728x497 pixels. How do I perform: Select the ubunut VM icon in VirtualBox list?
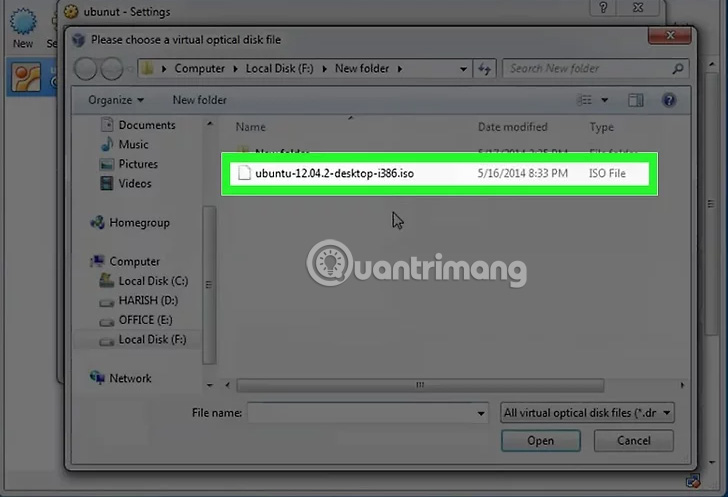tap(26, 78)
